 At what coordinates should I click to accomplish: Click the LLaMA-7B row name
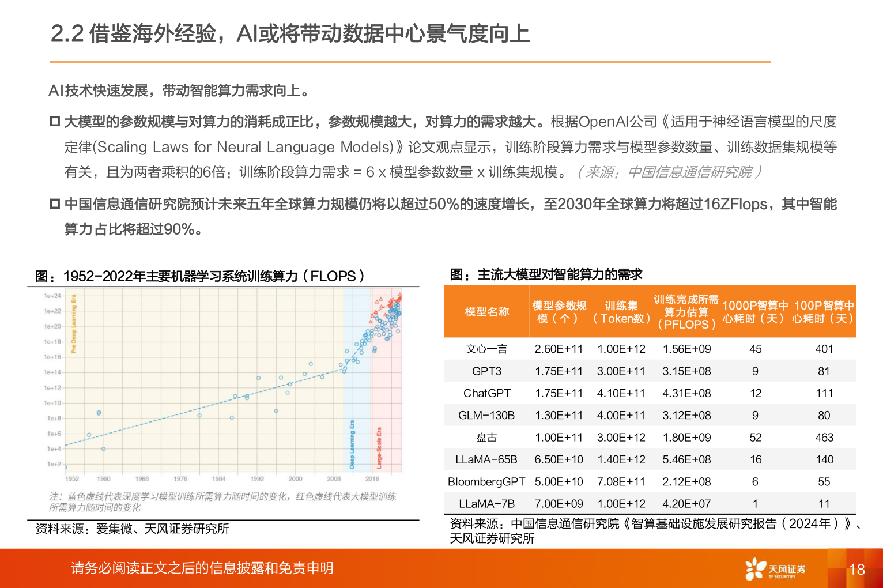tap(487, 504)
